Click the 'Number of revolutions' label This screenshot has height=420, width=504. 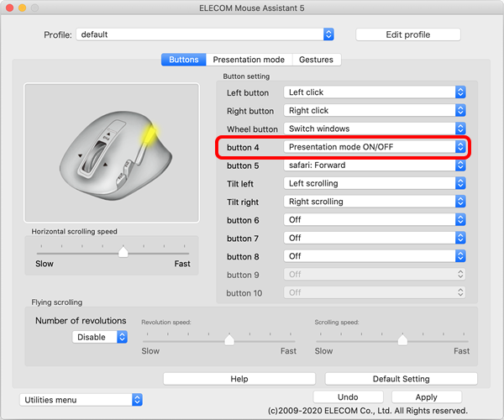click(81, 321)
